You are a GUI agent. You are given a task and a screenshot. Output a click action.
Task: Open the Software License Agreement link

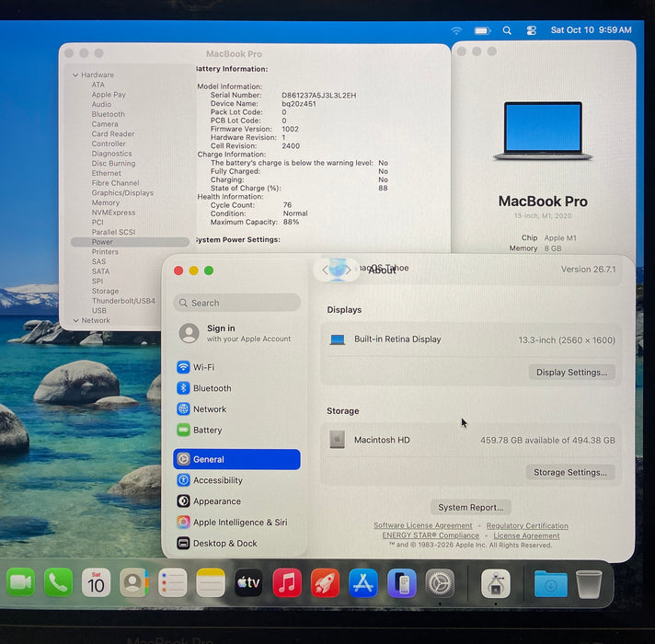click(x=423, y=526)
